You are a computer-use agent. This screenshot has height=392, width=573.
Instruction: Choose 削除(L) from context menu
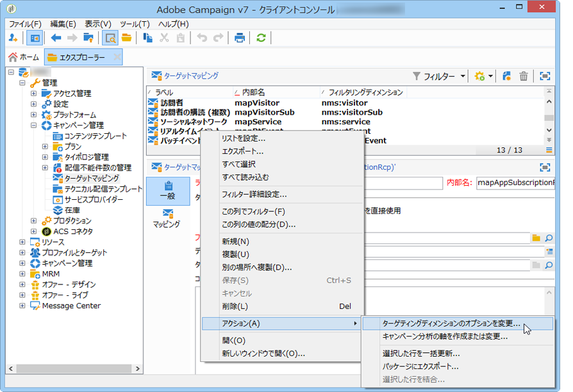[283, 306]
